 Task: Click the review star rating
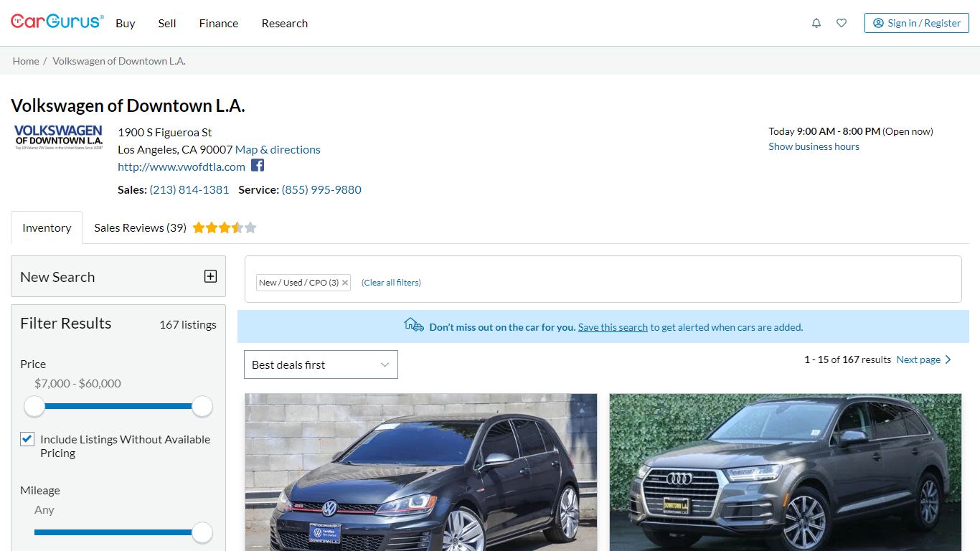click(225, 227)
